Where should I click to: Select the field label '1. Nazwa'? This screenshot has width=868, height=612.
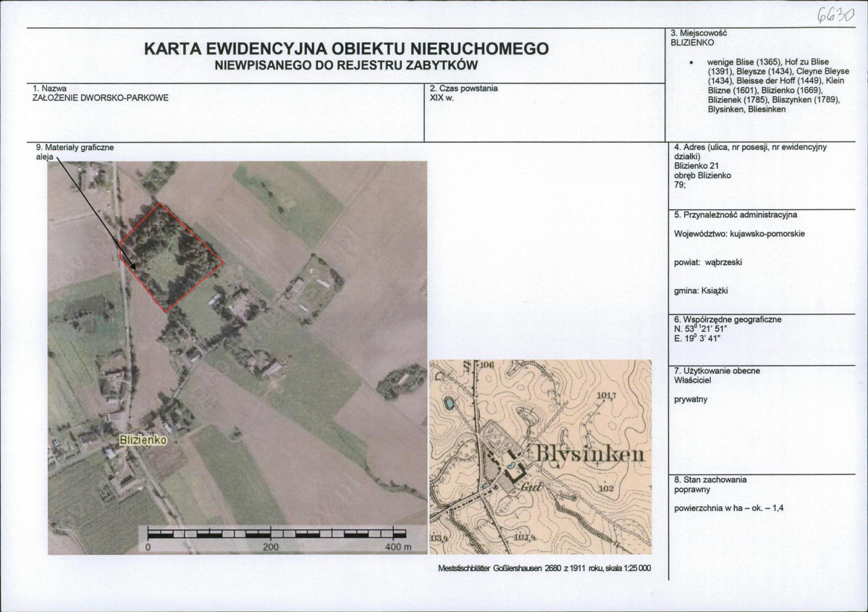click(x=50, y=88)
